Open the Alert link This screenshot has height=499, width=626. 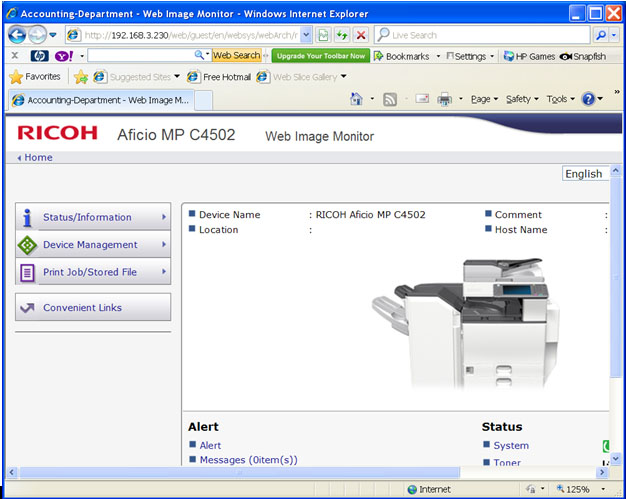[210, 446]
